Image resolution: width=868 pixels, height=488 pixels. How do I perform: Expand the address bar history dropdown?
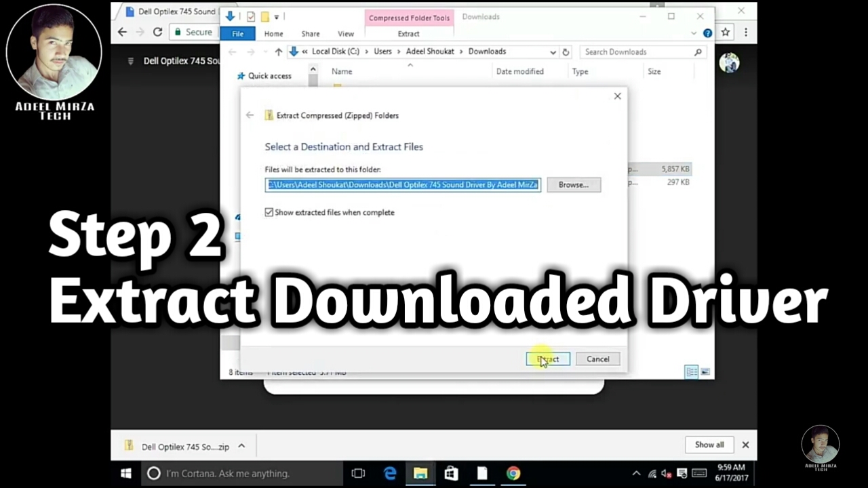click(553, 52)
